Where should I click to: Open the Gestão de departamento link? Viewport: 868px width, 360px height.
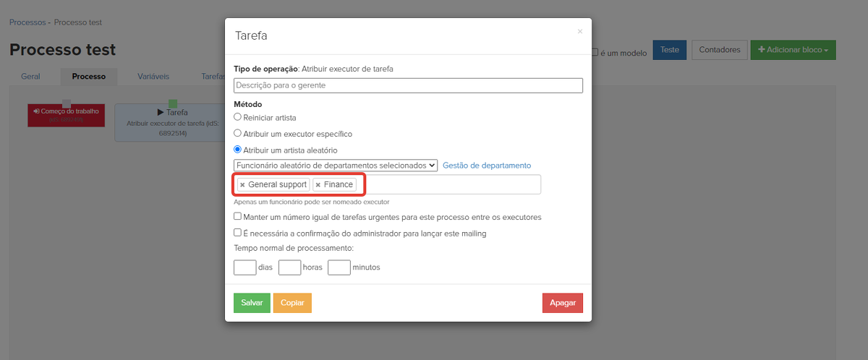pyautogui.click(x=486, y=166)
